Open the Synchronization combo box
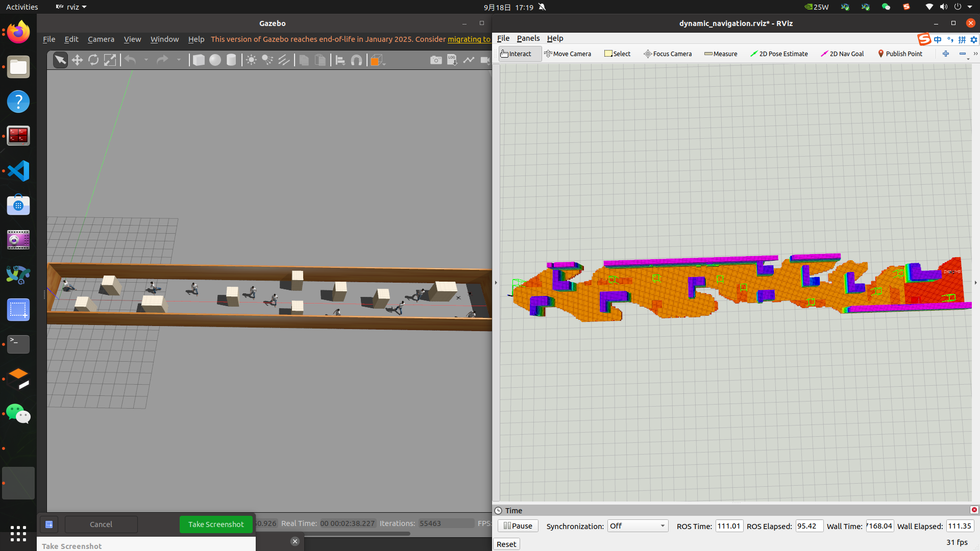The width and height of the screenshot is (980, 551). pos(638,526)
